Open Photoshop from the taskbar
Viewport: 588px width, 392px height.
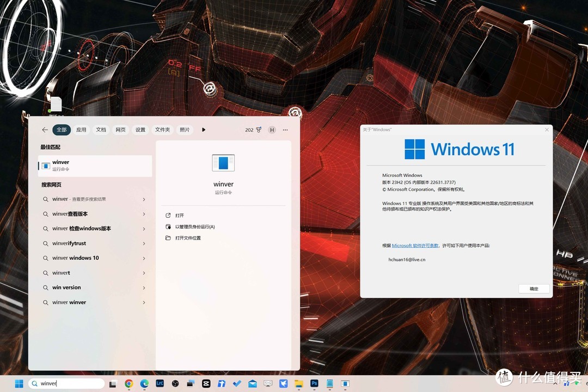coord(314,384)
